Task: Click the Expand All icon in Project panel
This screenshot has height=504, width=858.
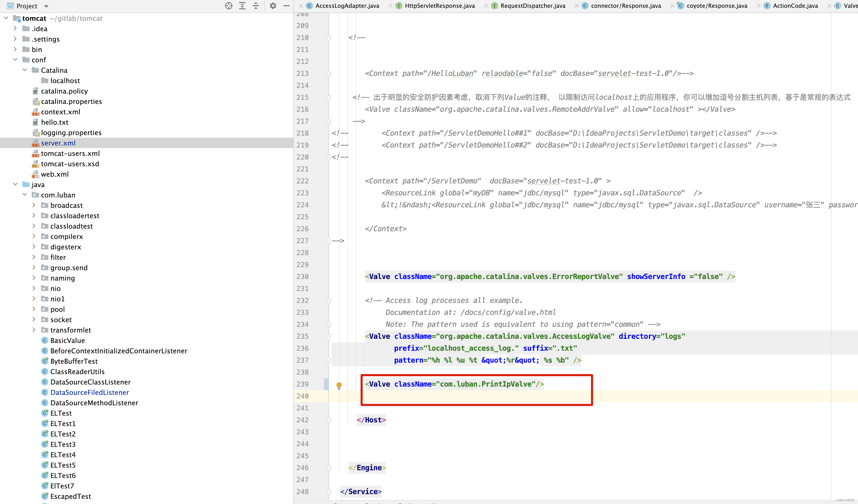Action: [242, 6]
